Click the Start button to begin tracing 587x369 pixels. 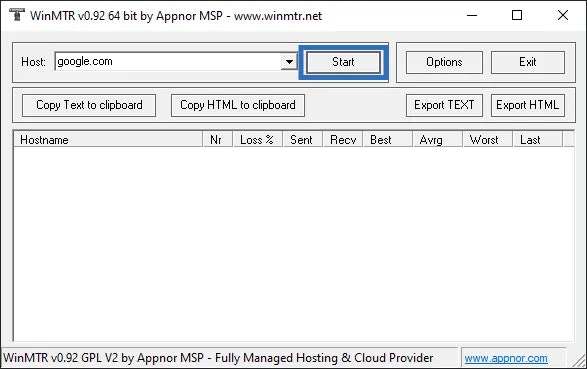click(343, 62)
